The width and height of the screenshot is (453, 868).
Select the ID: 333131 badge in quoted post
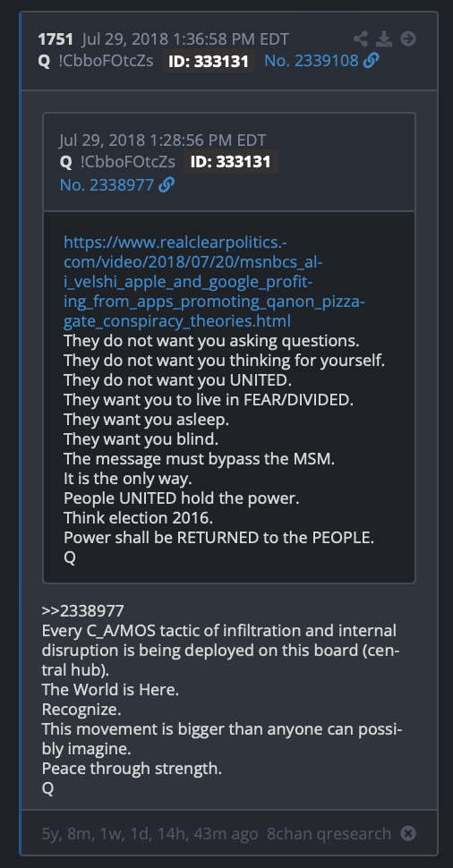click(231, 162)
